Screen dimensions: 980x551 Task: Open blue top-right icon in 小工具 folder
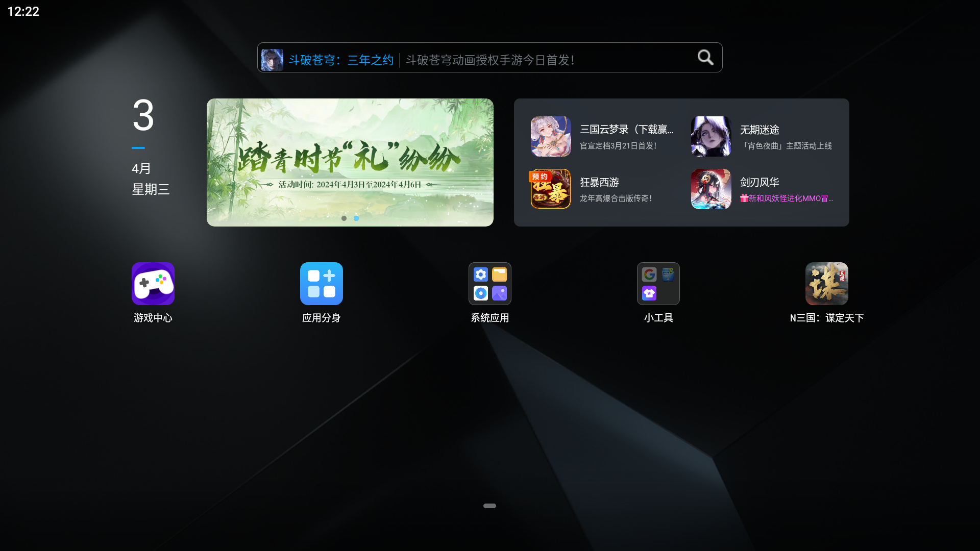tap(668, 274)
